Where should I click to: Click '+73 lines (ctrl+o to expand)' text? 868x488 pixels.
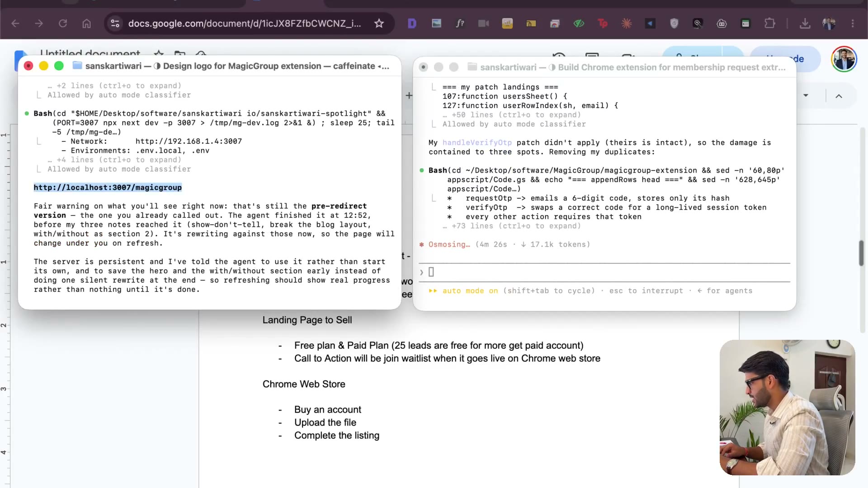point(516,226)
